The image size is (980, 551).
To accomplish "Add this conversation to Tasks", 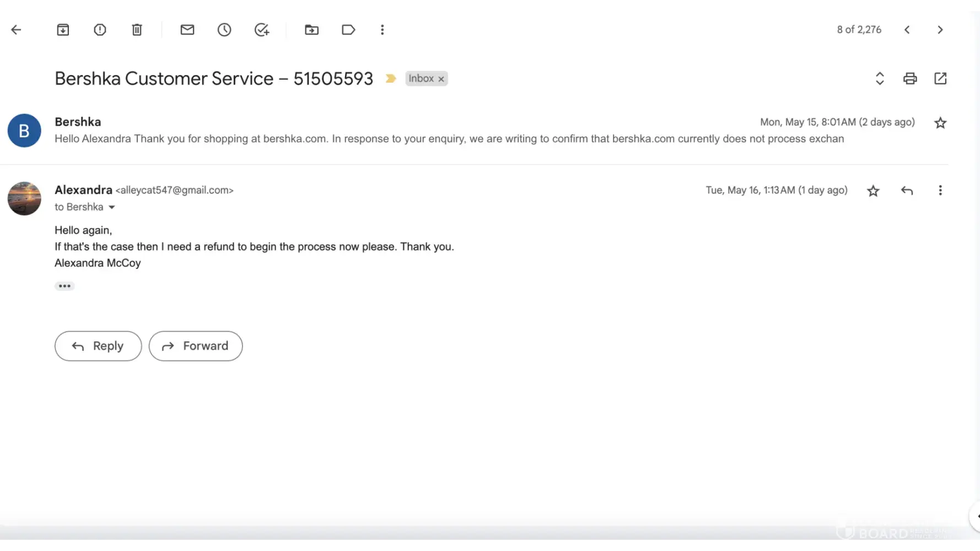I will (x=262, y=30).
